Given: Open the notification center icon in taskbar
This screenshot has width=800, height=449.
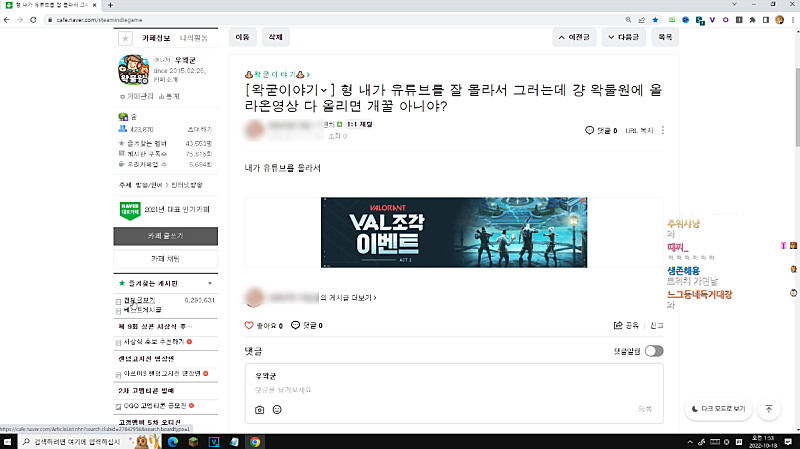Looking at the screenshot, I should [x=788, y=442].
